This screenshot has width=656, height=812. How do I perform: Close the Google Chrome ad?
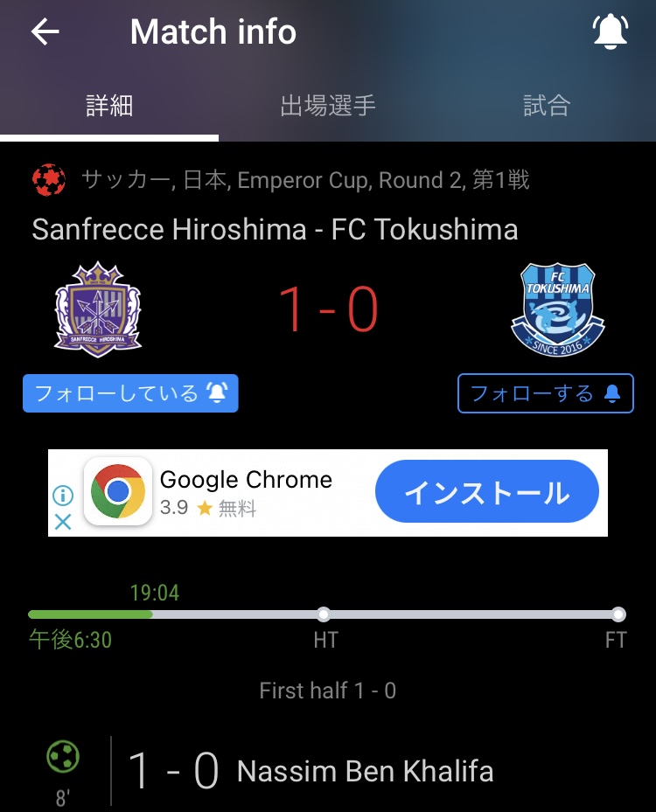tap(63, 522)
